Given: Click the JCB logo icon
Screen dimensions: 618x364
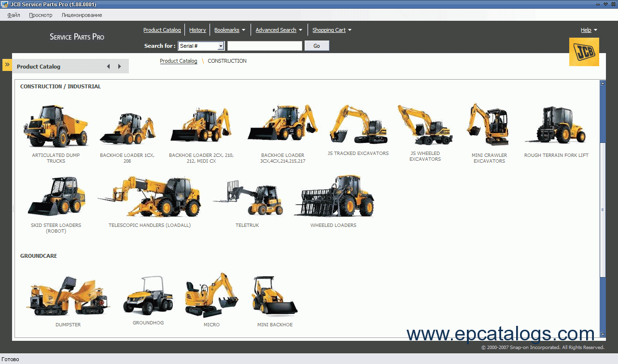Looking at the screenshot, I should [x=584, y=52].
